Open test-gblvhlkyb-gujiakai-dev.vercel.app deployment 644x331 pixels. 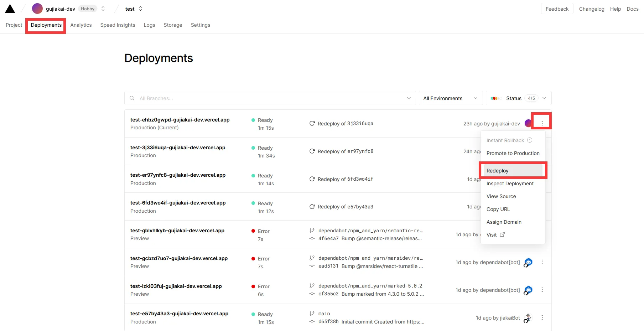(177, 231)
